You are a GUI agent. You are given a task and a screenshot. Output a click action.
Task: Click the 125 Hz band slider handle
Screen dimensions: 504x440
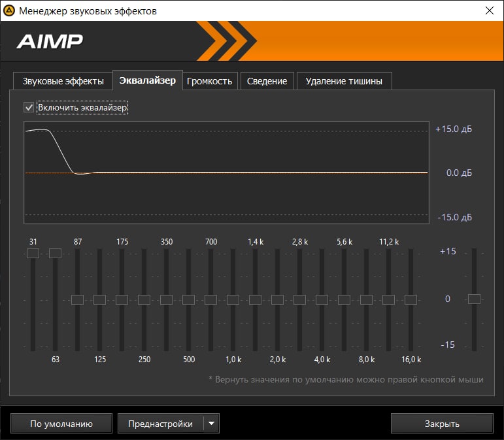click(99, 300)
